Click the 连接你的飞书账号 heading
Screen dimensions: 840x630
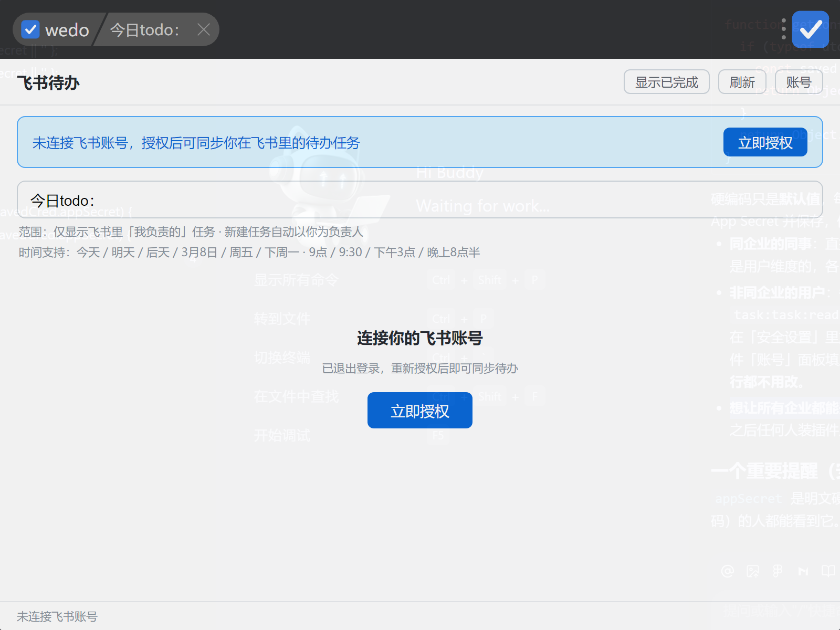click(x=420, y=338)
